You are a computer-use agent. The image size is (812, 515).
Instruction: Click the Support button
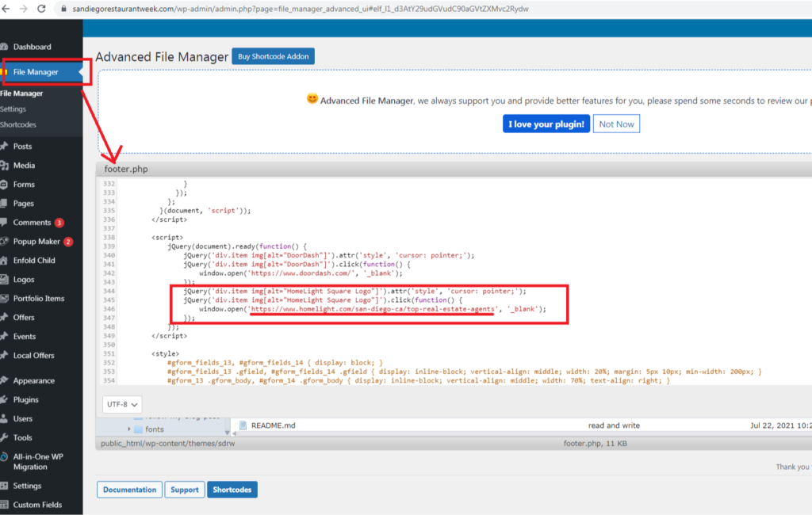point(185,490)
